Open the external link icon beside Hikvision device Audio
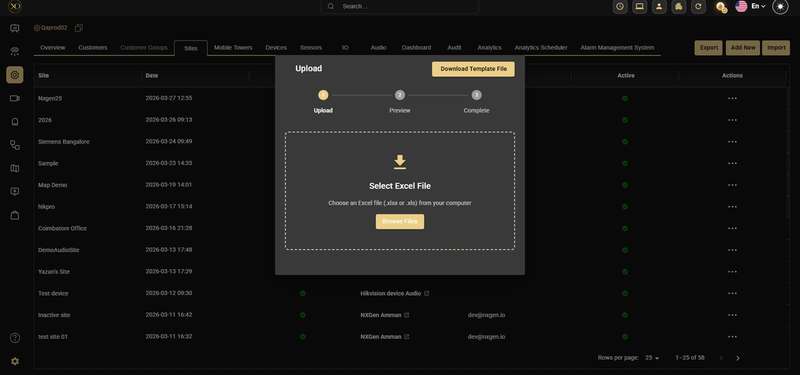 tap(427, 293)
